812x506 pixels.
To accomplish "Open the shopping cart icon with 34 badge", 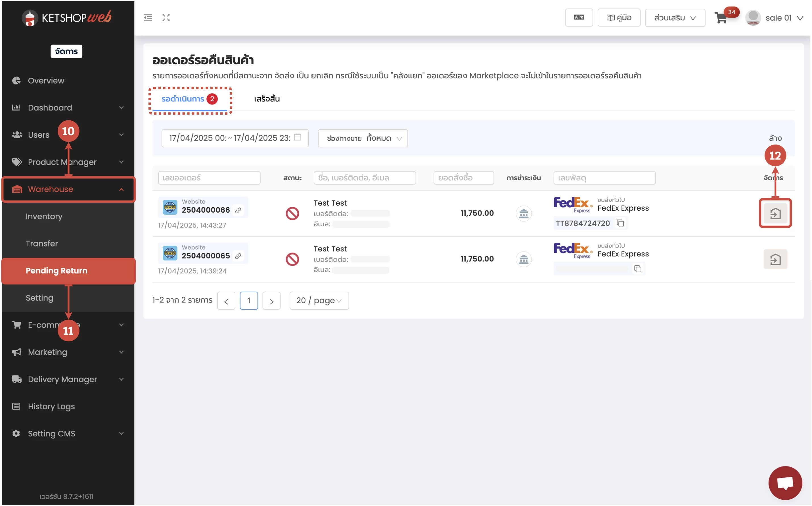I will pyautogui.click(x=721, y=18).
